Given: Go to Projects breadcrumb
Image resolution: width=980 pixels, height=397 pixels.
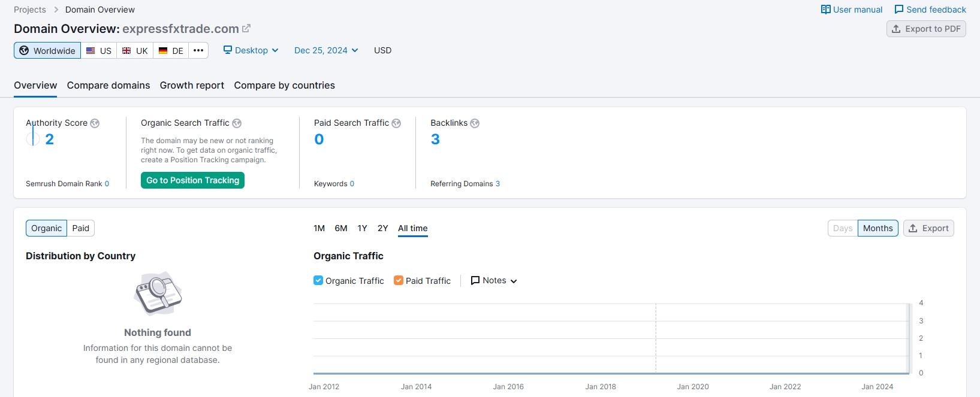Looking at the screenshot, I should [x=30, y=10].
